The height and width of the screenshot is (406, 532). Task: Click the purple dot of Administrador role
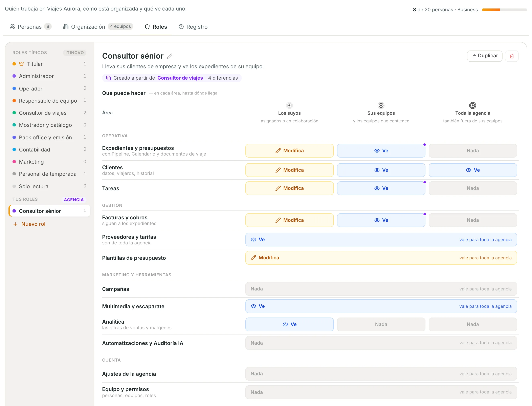point(14,76)
